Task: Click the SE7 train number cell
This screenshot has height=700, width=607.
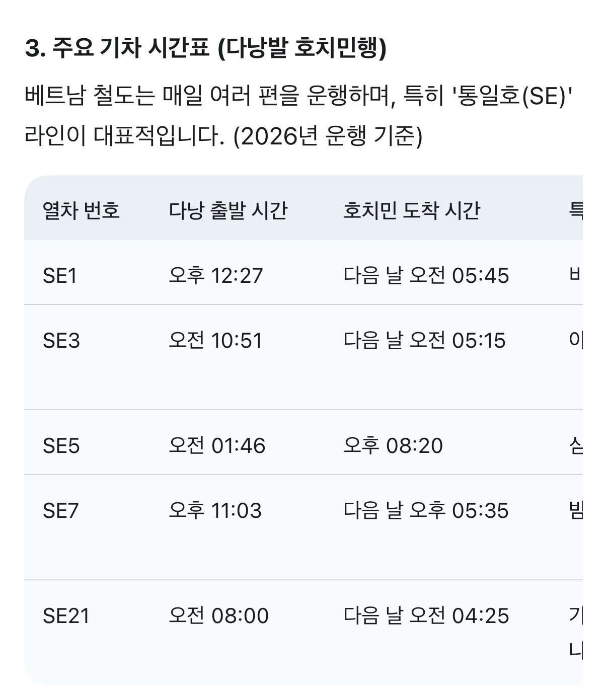Action: (x=61, y=511)
